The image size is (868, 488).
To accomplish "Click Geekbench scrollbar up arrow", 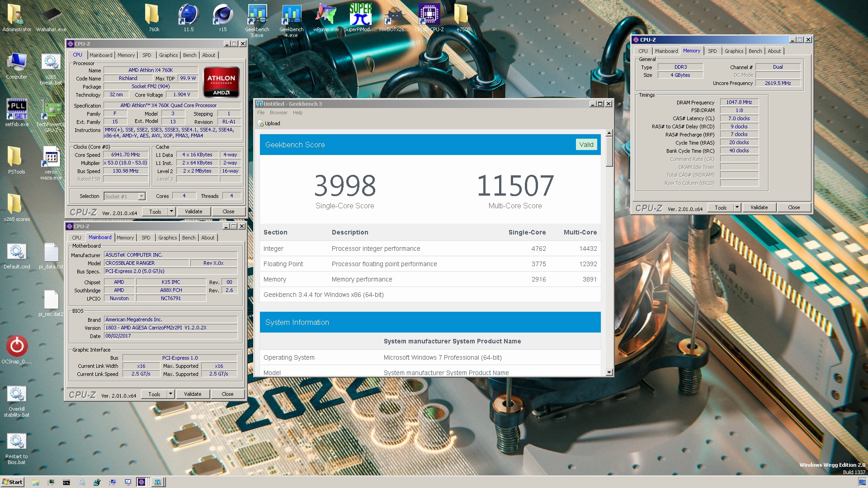I will pyautogui.click(x=609, y=133).
